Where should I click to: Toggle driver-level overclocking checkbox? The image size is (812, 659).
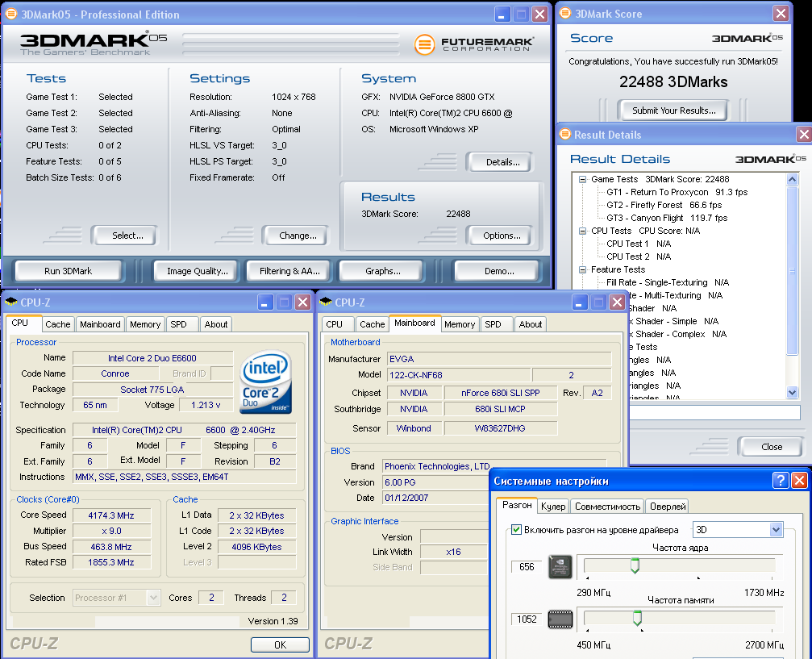point(516,529)
